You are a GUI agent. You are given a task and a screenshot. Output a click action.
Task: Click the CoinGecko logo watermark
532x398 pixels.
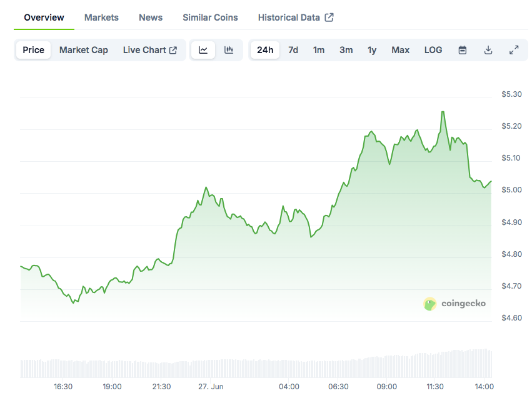[454, 304]
